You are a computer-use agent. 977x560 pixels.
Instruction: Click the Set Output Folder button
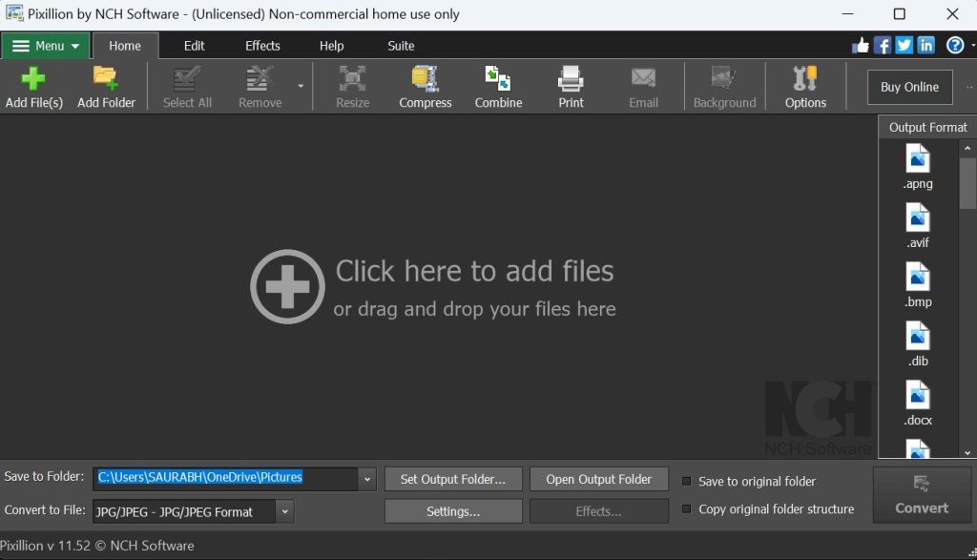click(453, 479)
